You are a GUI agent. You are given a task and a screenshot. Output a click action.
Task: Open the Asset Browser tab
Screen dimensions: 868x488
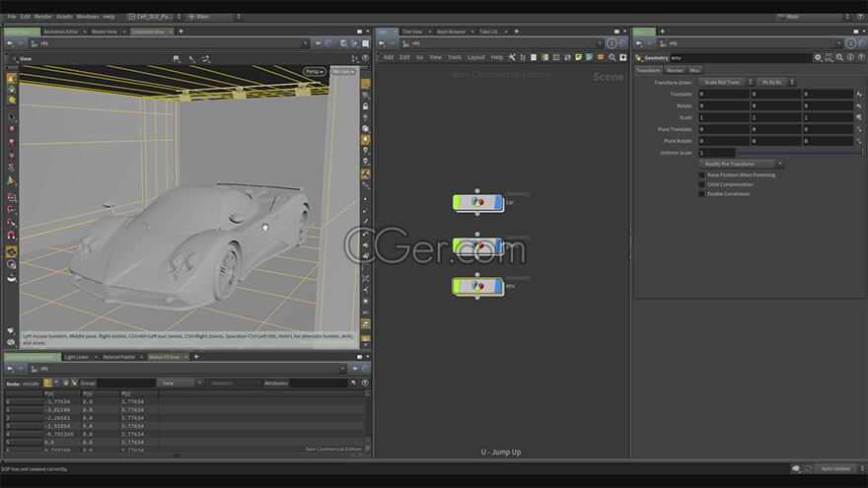[x=451, y=32]
